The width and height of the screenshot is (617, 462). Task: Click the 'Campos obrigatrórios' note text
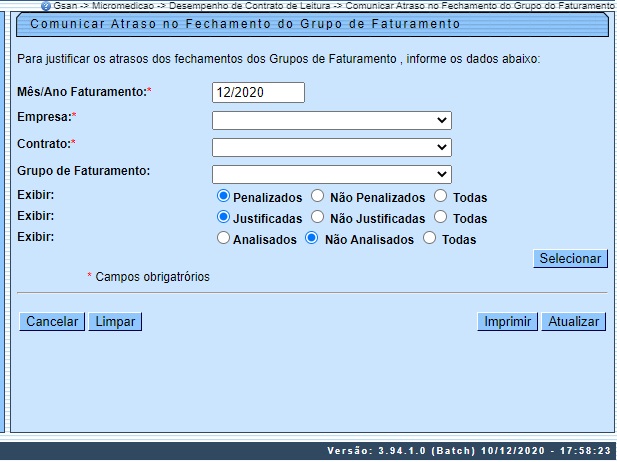coord(153,277)
